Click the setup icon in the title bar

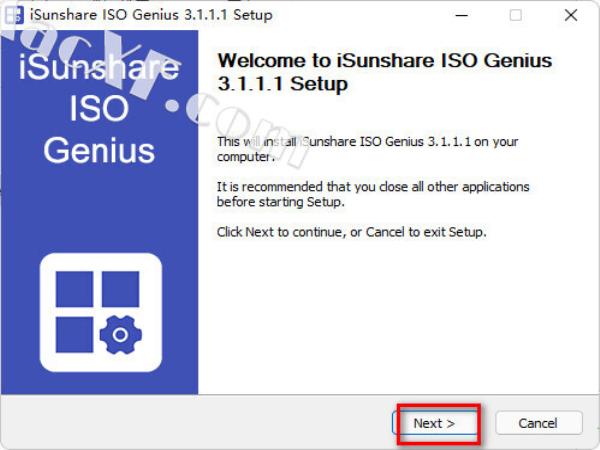click(14, 15)
